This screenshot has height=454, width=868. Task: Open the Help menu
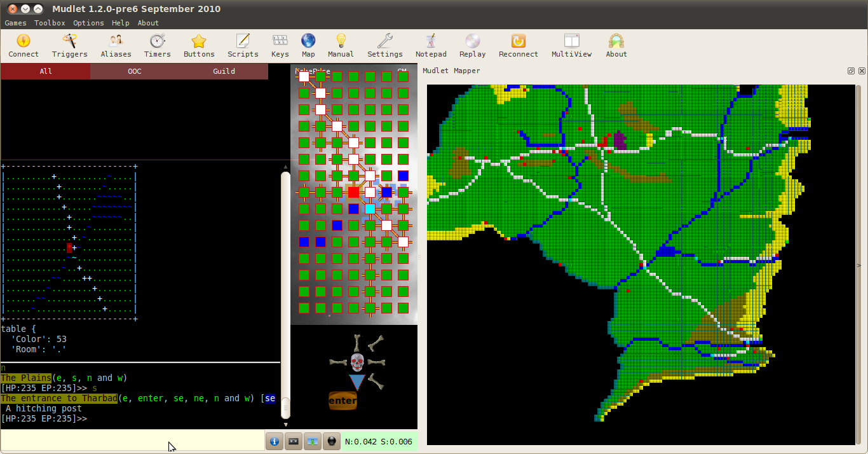pyautogui.click(x=120, y=23)
